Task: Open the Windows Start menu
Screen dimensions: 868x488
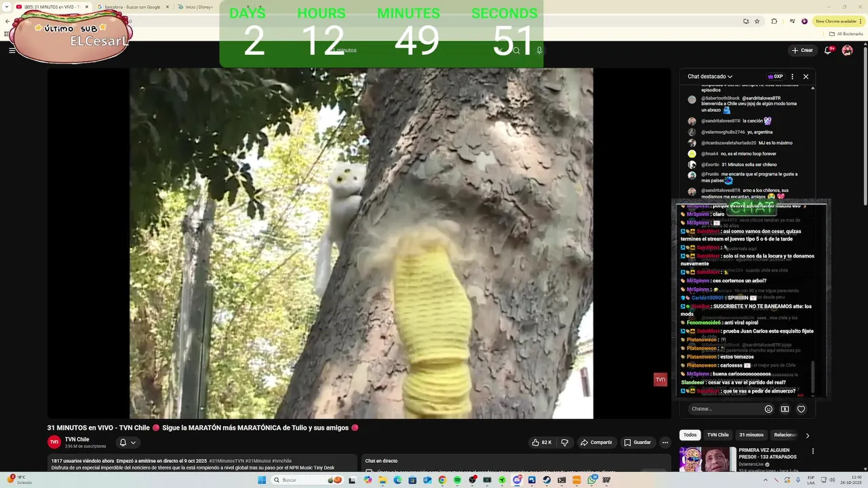Action: (x=262, y=480)
